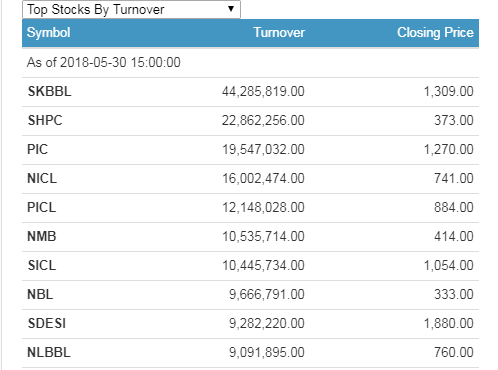The height and width of the screenshot is (370, 498).
Task: Click the Turnover column header
Action: pos(279,33)
